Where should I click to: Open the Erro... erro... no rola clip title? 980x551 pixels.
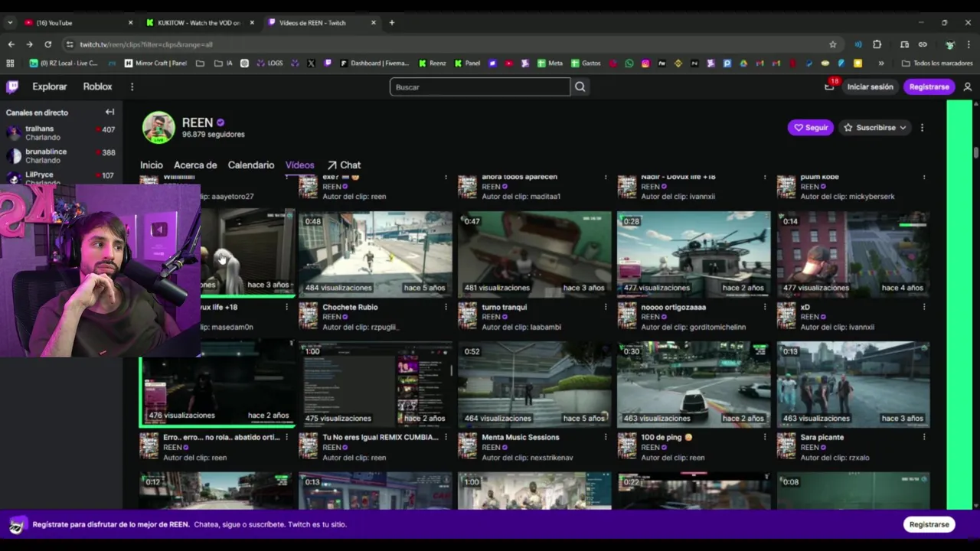pyautogui.click(x=221, y=437)
